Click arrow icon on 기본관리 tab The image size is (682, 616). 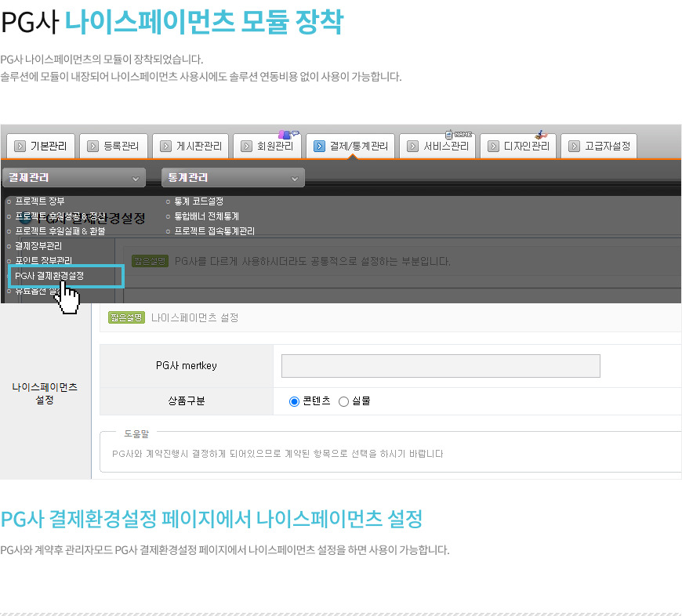tap(20, 146)
